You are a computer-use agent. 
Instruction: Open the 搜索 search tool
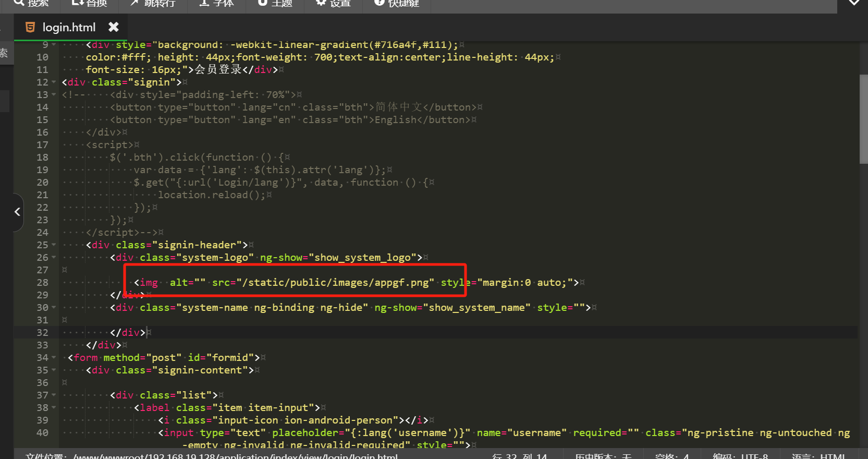coord(31,3)
